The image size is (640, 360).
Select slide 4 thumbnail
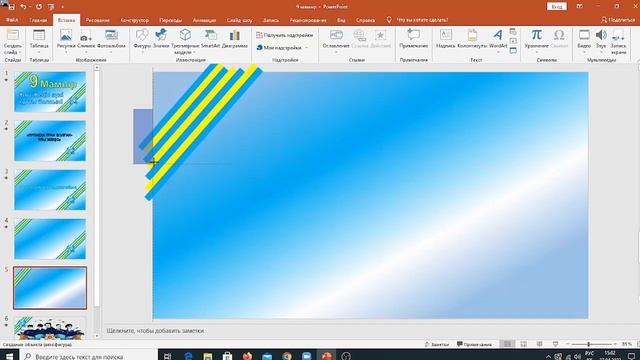pyautogui.click(x=50, y=239)
